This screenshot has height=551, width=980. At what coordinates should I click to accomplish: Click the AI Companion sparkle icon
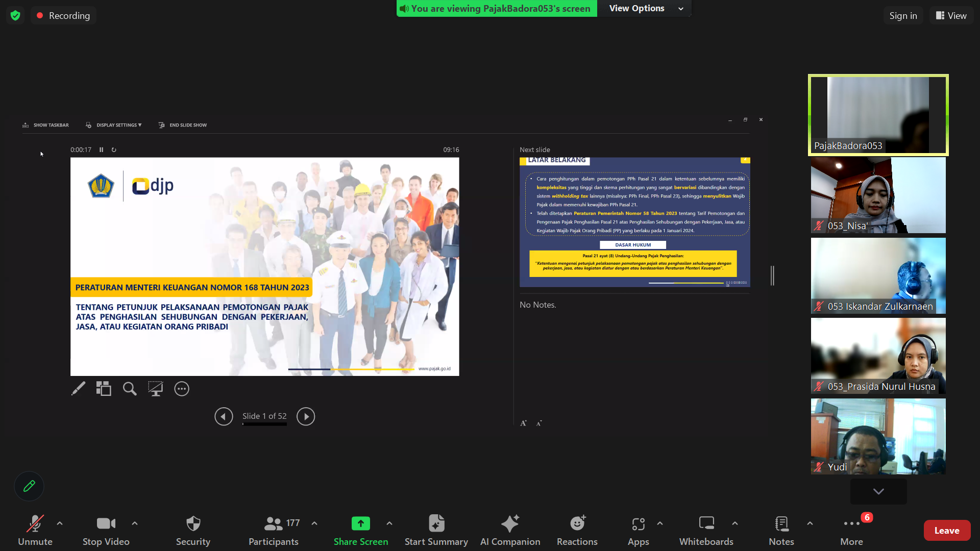pos(510,523)
